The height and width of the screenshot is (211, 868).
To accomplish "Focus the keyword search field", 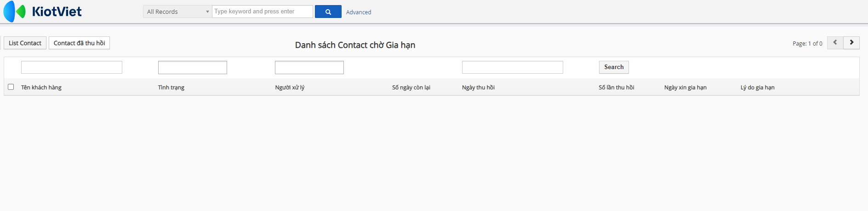I will tap(262, 12).
